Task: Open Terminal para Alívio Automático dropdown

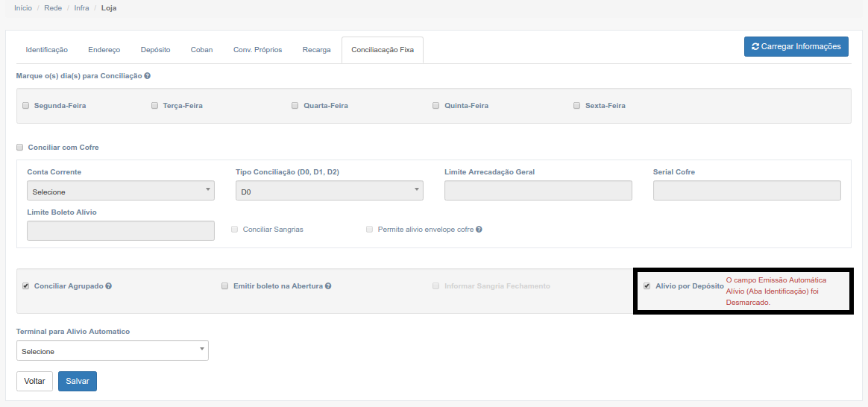Action: pyautogui.click(x=112, y=351)
